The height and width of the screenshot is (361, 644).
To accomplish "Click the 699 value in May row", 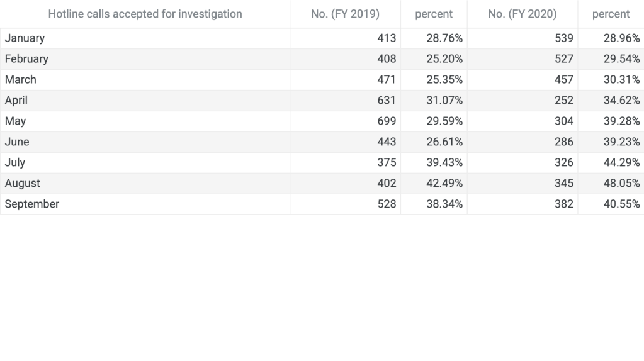I will pyautogui.click(x=387, y=121).
